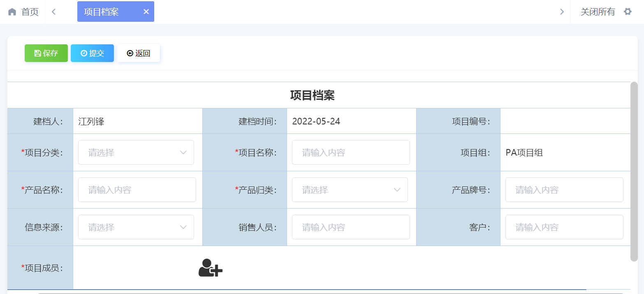
Task: Close the 项目档案 tab with its X
Action: (146, 11)
